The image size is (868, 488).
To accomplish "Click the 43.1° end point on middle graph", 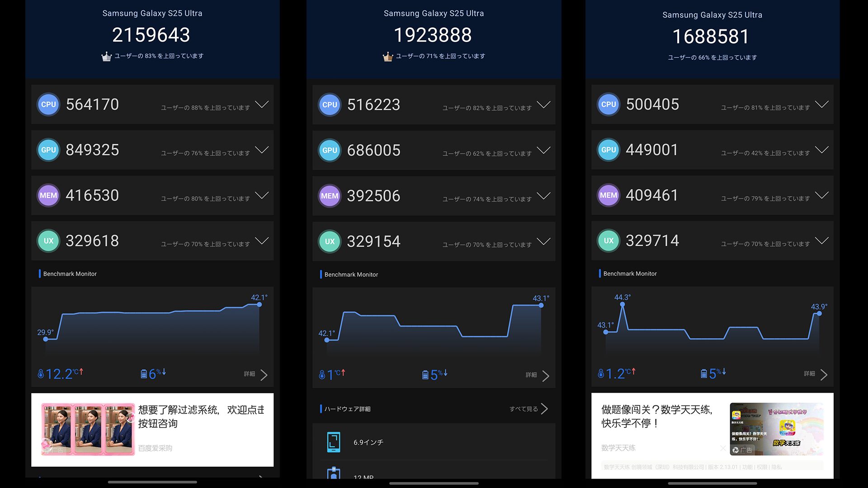I will point(541,305).
